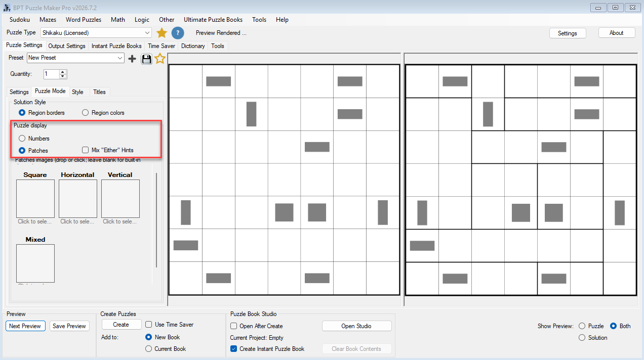Click the patches images panel scrollbar

point(156,220)
